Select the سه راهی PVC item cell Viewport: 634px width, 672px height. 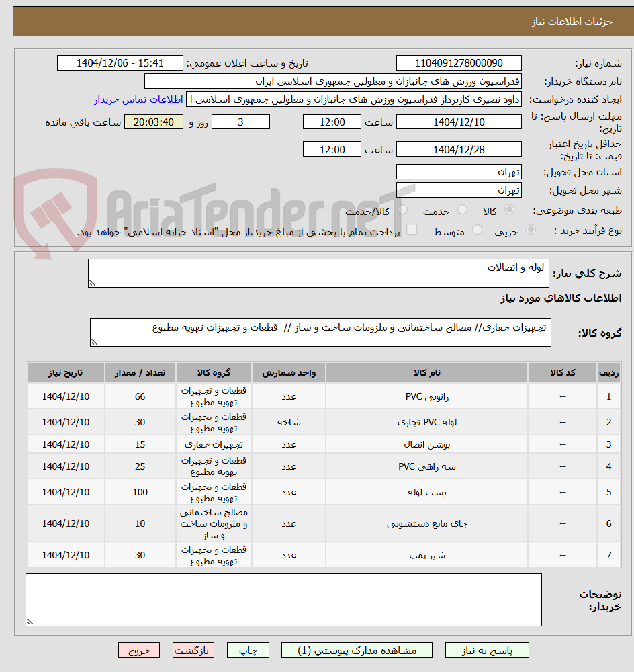(426, 466)
